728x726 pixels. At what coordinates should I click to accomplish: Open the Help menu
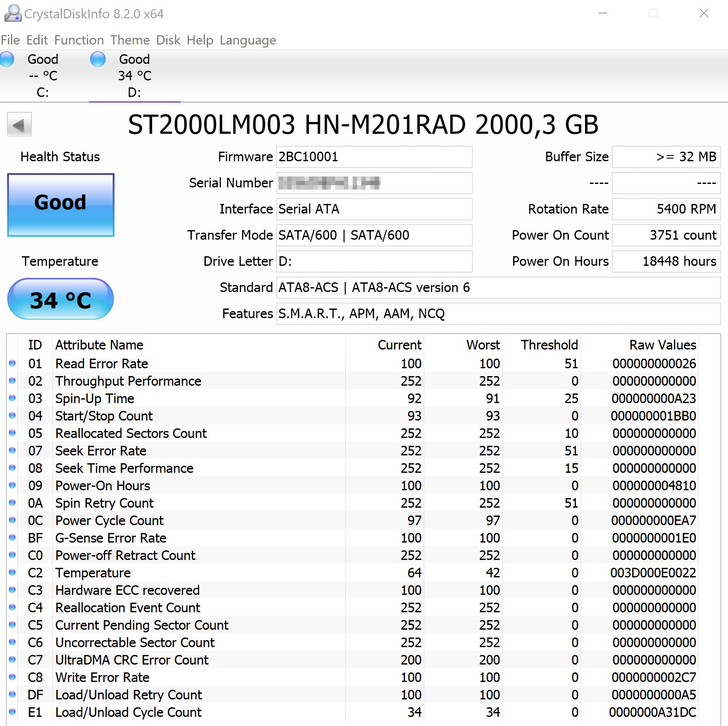click(200, 40)
